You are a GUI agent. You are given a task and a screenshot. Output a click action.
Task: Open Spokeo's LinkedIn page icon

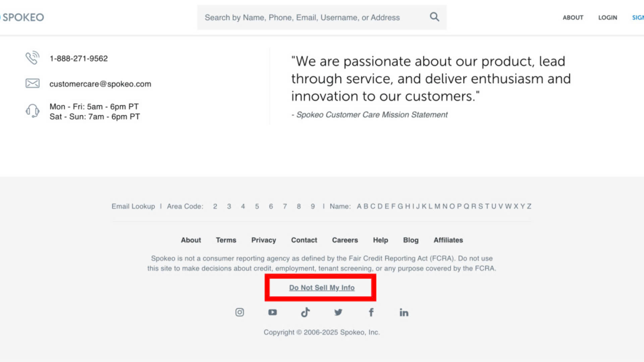404,312
